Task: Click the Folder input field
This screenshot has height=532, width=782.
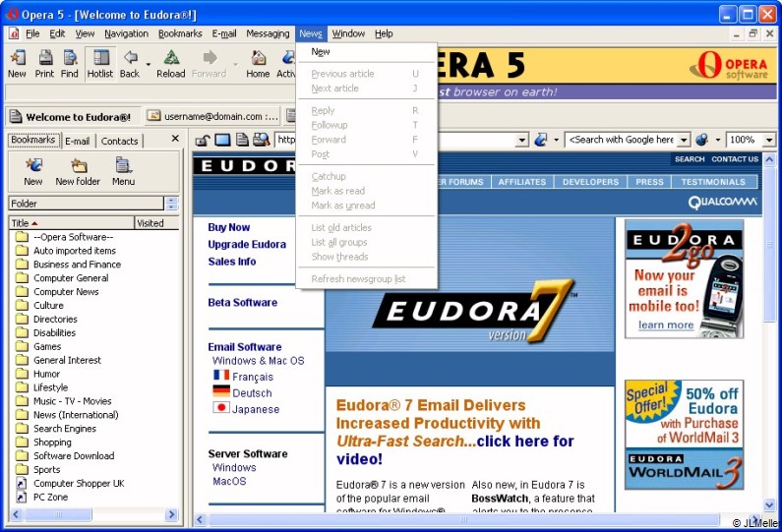Action: 87,204
